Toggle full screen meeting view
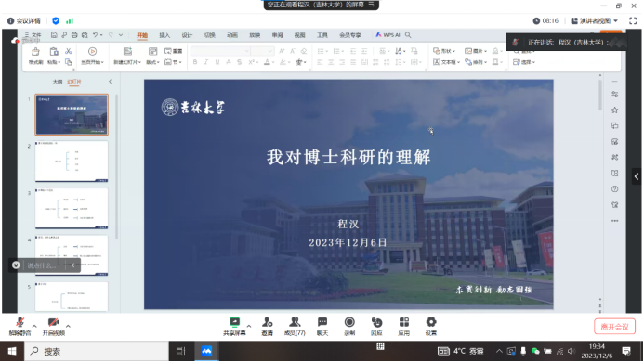The height and width of the screenshot is (362, 644). point(633,21)
